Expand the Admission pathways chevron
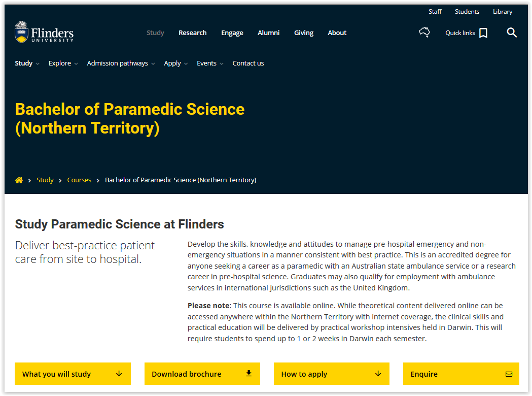Screen dimensions: 532x396 click(x=153, y=64)
